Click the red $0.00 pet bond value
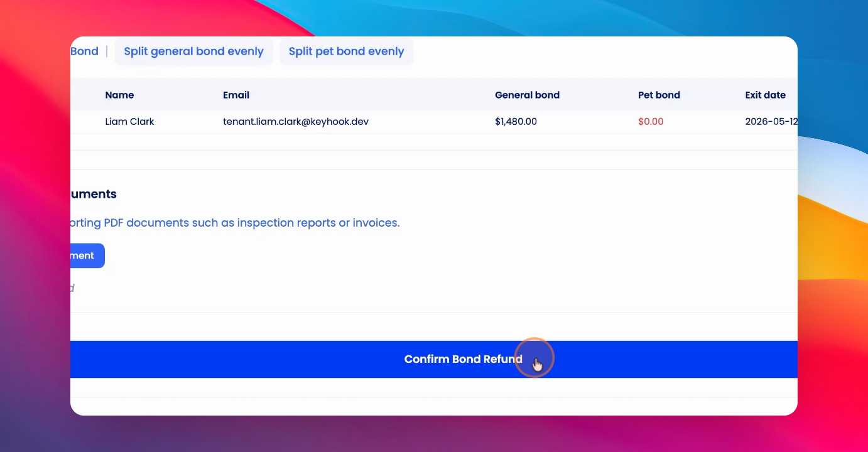This screenshot has height=452, width=868. pos(651,122)
